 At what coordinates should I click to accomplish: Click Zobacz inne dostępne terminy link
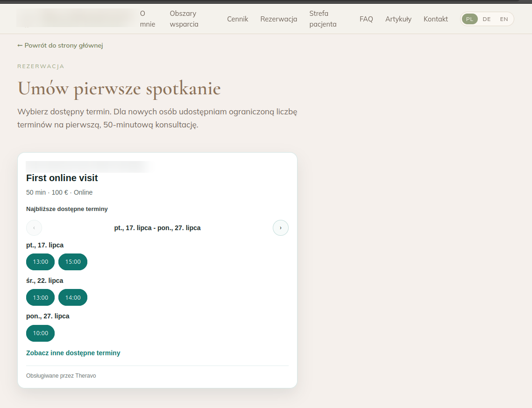click(x=73, y=353)
